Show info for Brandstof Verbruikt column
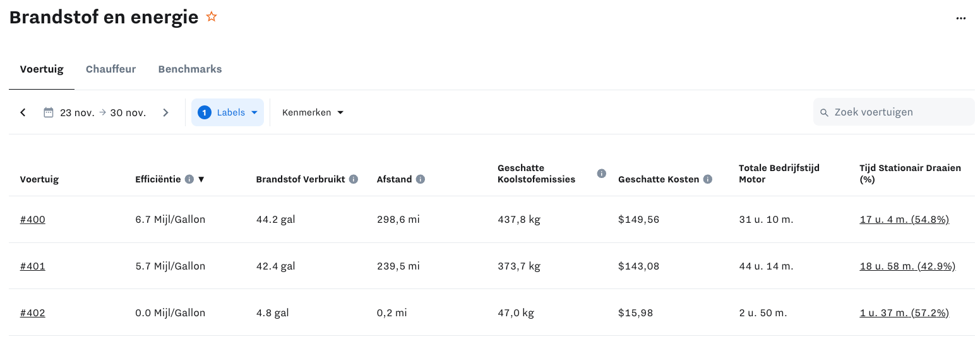 (354, 179)
